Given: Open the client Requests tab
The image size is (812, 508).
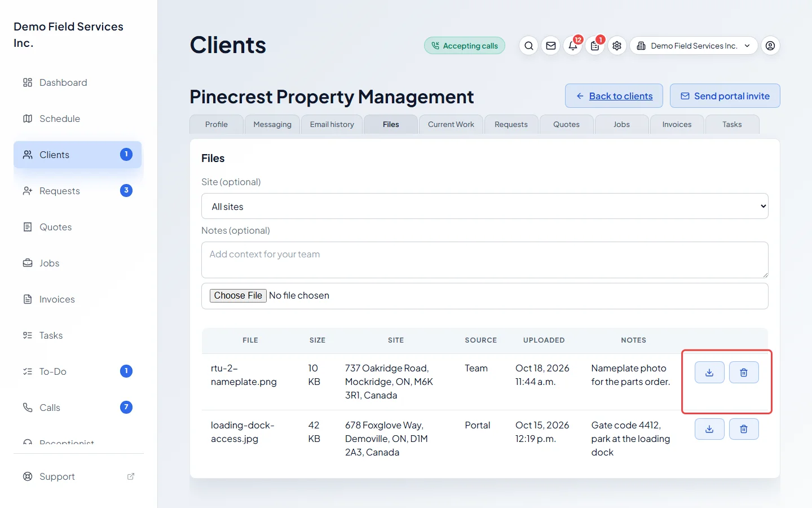Looking at the screenshot, I should click(x=511, y=124).
